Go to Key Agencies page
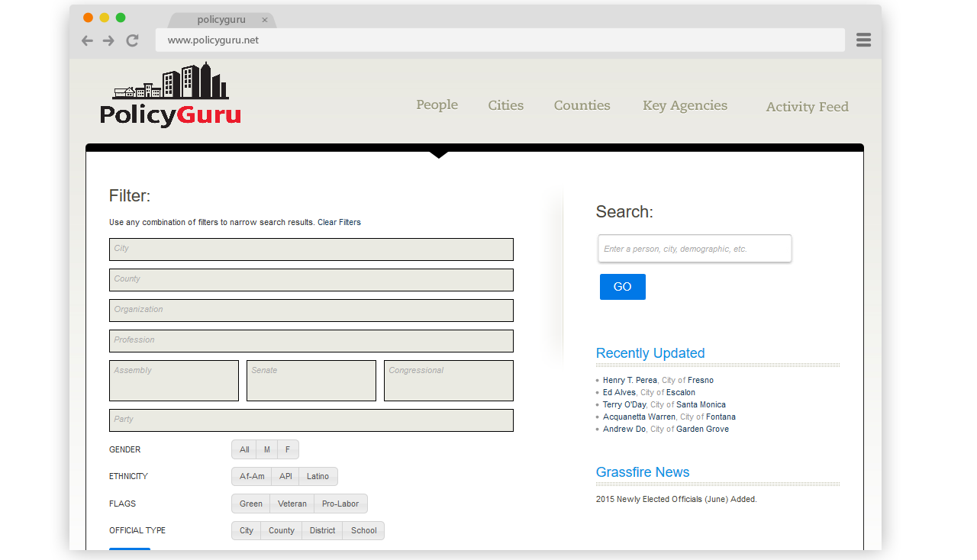 (685, 106)
